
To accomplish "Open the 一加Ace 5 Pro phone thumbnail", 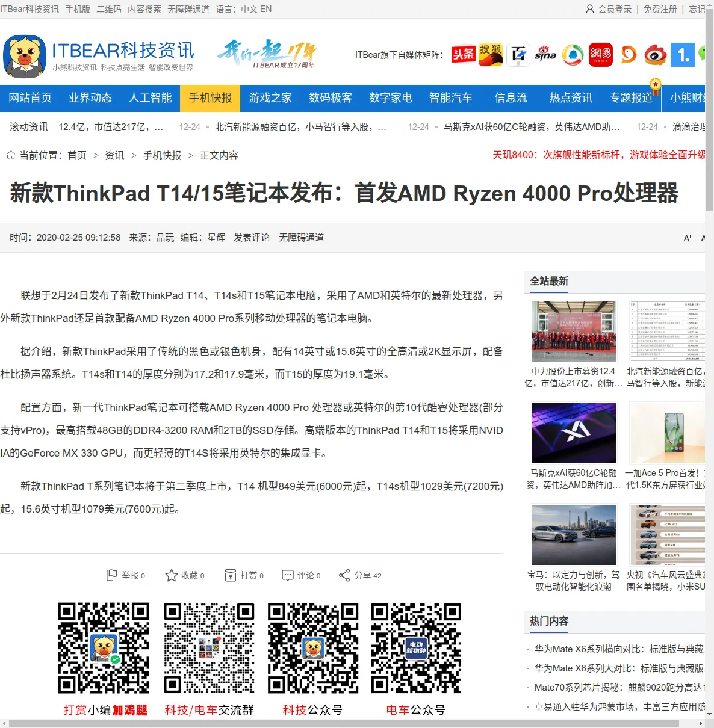I will (667, 433).
